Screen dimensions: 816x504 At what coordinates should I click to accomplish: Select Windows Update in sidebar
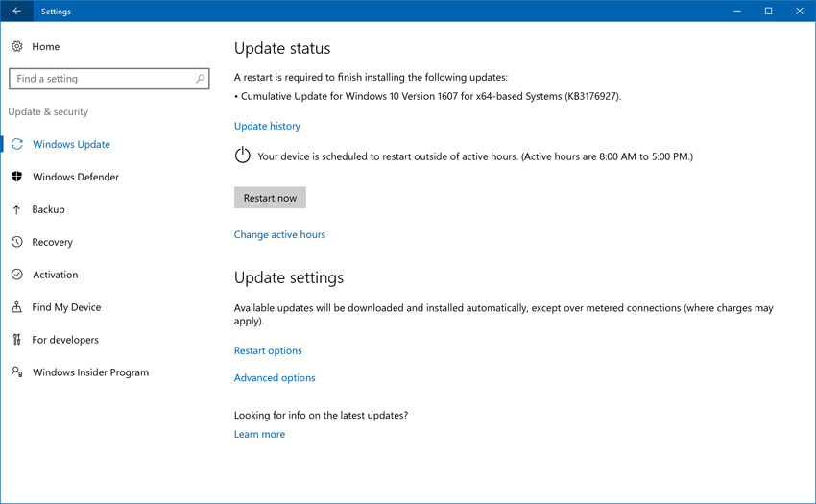(x=71, y=144)
